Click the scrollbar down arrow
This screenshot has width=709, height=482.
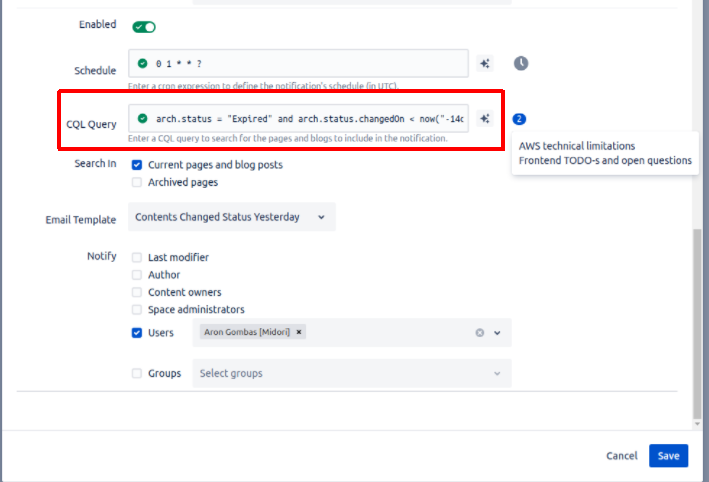[697, 424]
